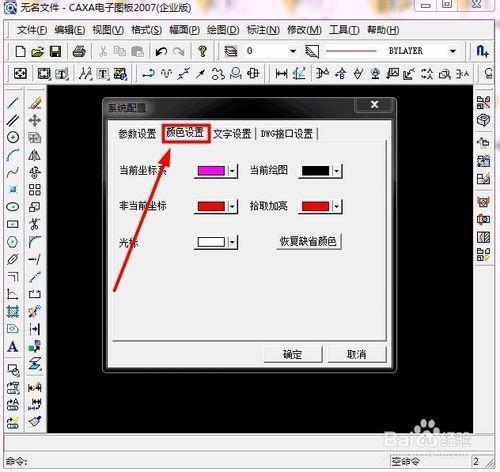
Task: Open the 格式(S) menu
Action: click(x=146, y=30)
